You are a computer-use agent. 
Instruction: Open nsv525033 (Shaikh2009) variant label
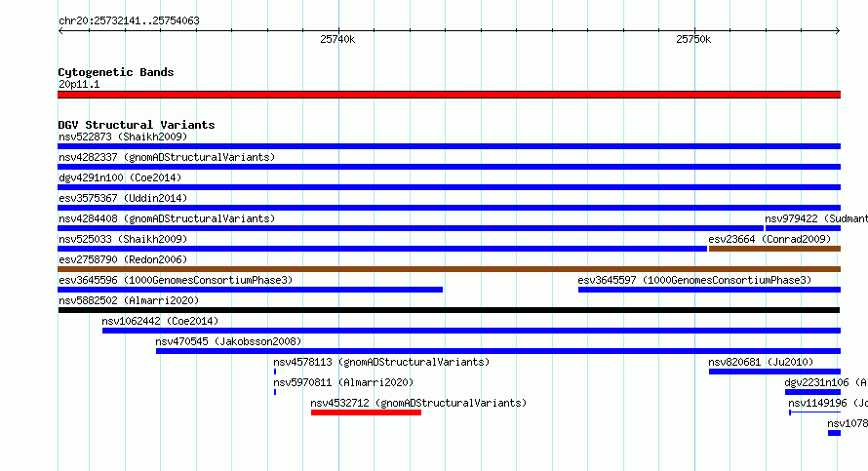pyautogui.click(x=123, y=239)
